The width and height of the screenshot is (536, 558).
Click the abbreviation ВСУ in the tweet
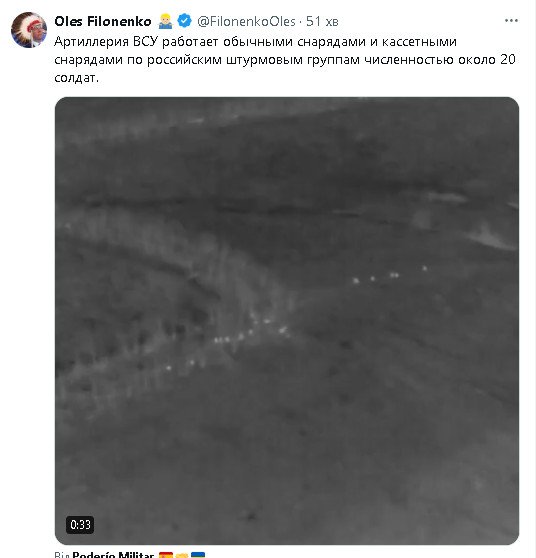tap(145, 42)
